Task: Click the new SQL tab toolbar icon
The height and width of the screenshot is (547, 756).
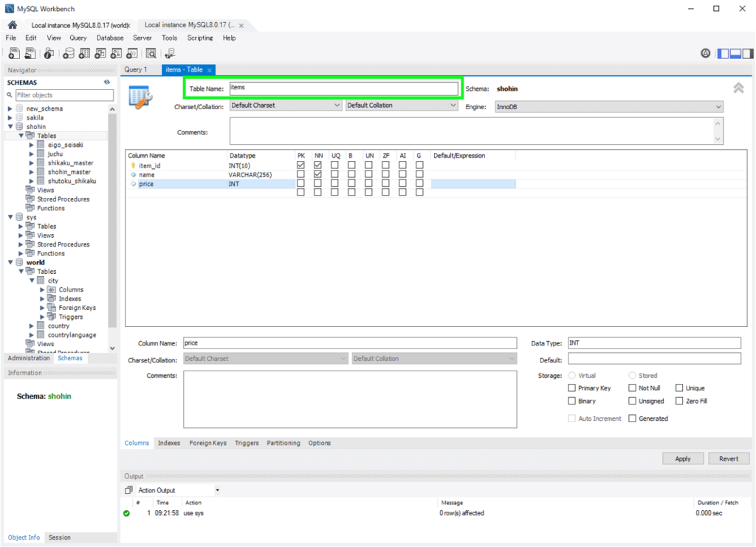Action: 14,53
